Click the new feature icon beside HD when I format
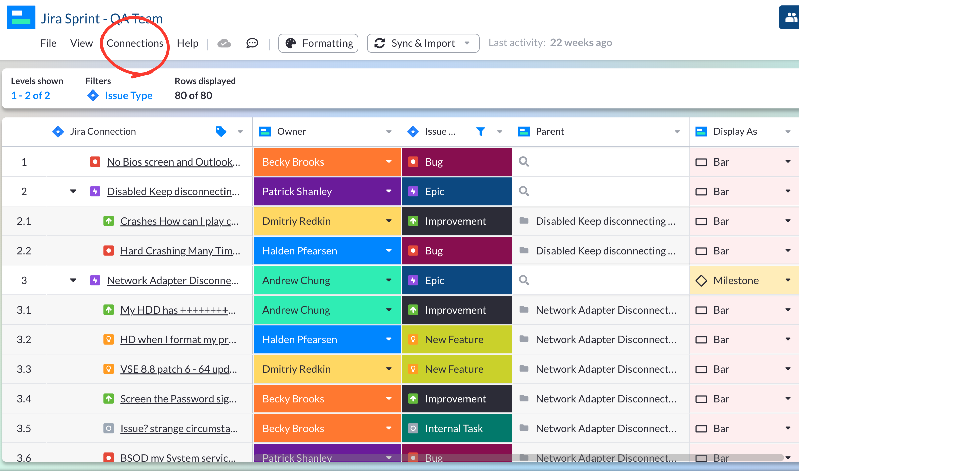The height and width of the screenshot is (471, 980). pyautogui.click(x=109, y=339)
